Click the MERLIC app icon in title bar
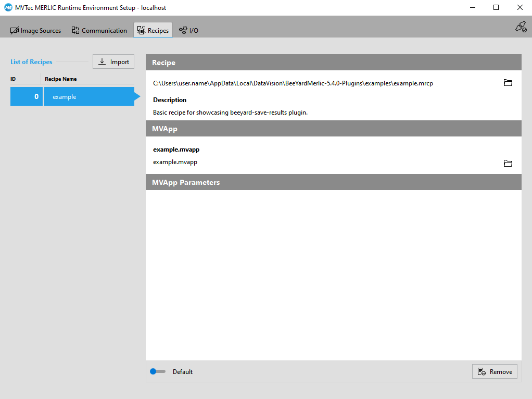 point(8,8)
